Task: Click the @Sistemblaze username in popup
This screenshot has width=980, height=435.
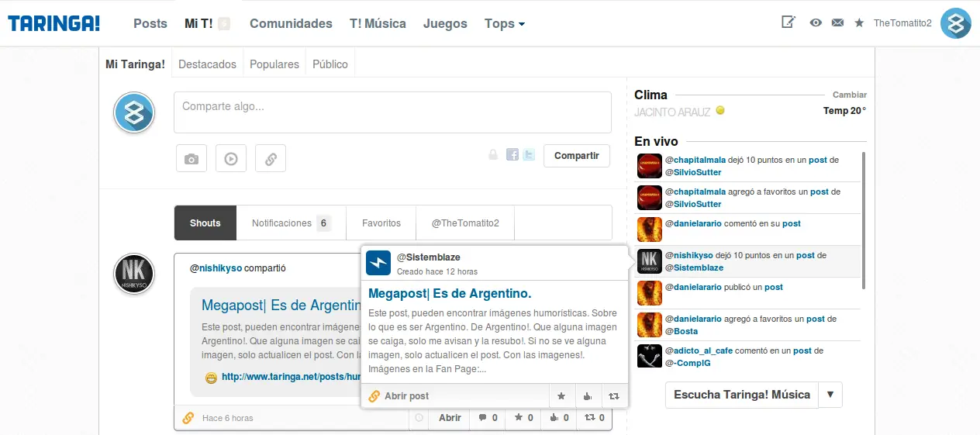Action: 429,257
